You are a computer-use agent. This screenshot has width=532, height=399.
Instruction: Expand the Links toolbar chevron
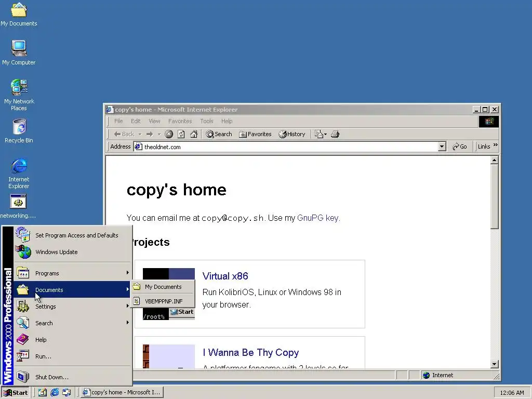[495, 145]
